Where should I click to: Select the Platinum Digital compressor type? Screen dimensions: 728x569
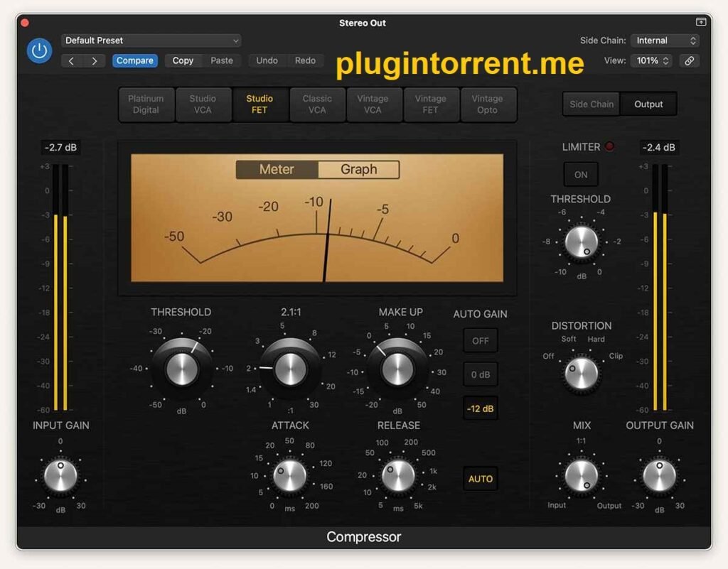click(x=146, y=104)
